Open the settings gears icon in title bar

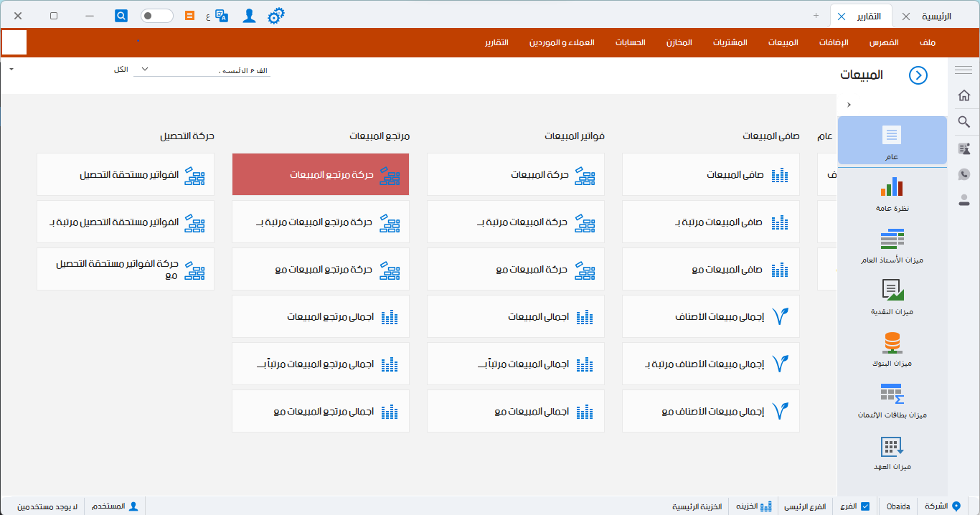coord(275,16)
